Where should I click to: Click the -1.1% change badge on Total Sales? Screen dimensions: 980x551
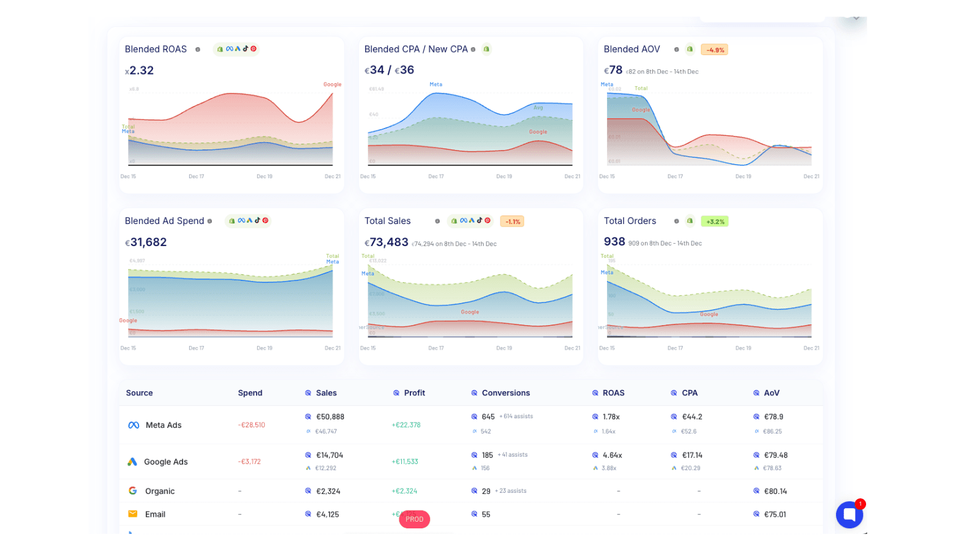coord(512,221)
